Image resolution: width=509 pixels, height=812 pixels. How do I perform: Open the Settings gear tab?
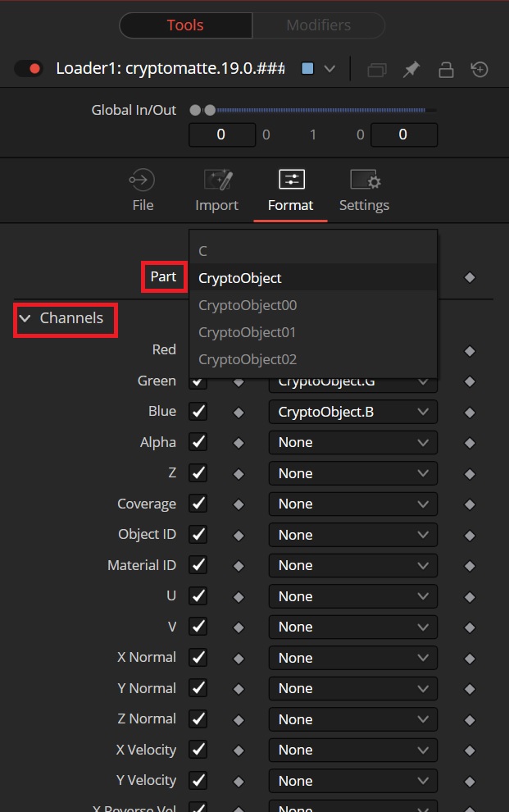tap(365, 180)
